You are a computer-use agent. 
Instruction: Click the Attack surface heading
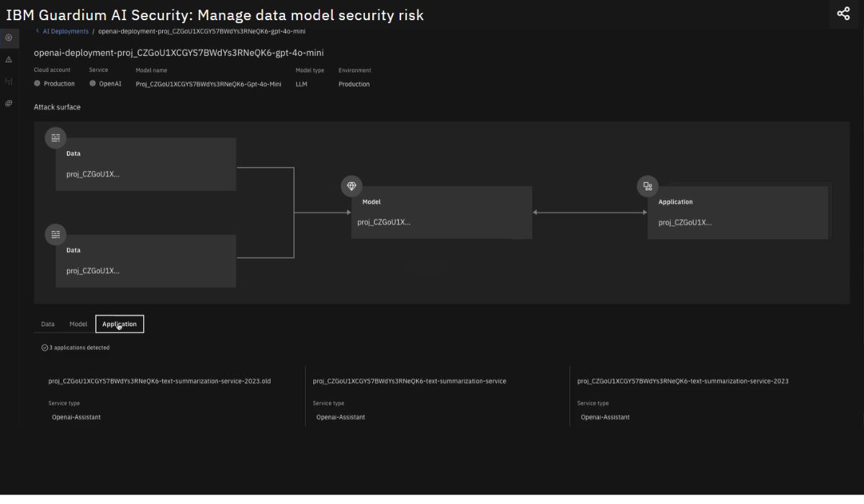click(x=57, y=107)
